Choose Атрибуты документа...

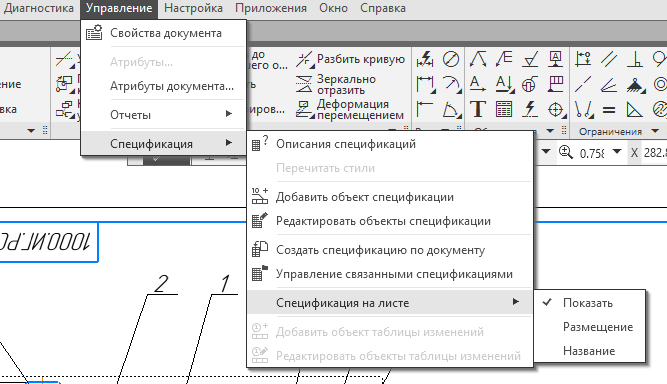point(163,86)
